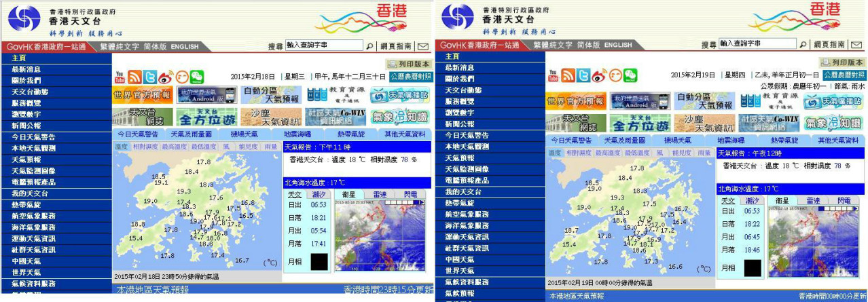This screenshot has width=868, height=302.
Task: Click 列印版本 print button on the 2月18日 page
Action: 408,64
